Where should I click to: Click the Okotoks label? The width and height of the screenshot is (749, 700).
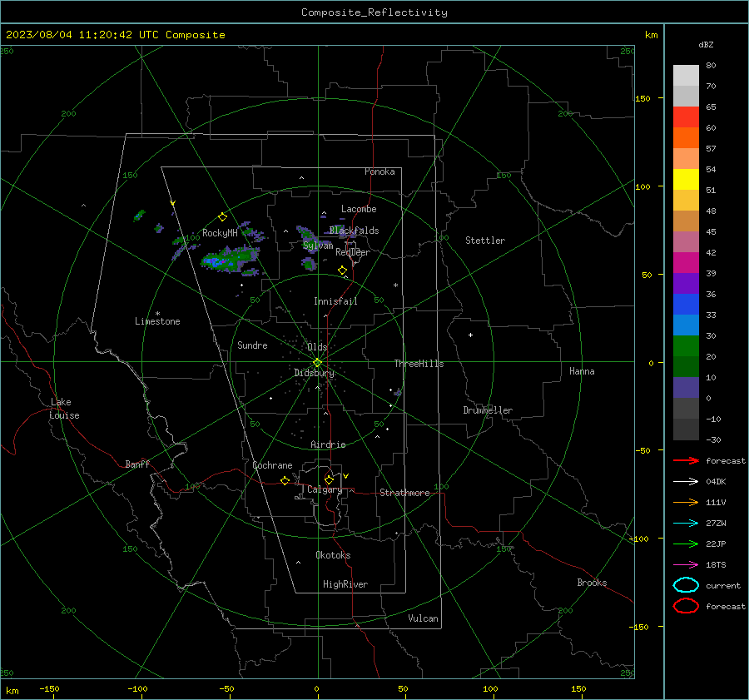(333, 555)
